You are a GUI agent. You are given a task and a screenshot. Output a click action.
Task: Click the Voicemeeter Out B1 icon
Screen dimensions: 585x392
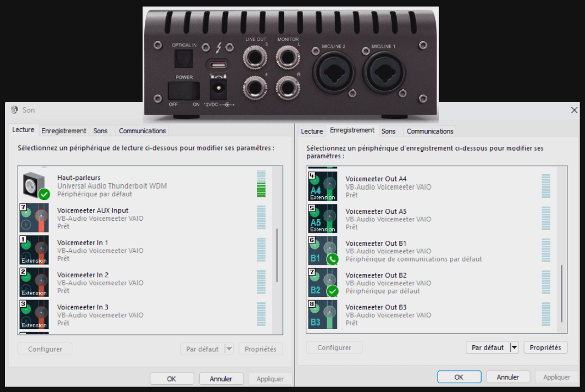(323, 251)
